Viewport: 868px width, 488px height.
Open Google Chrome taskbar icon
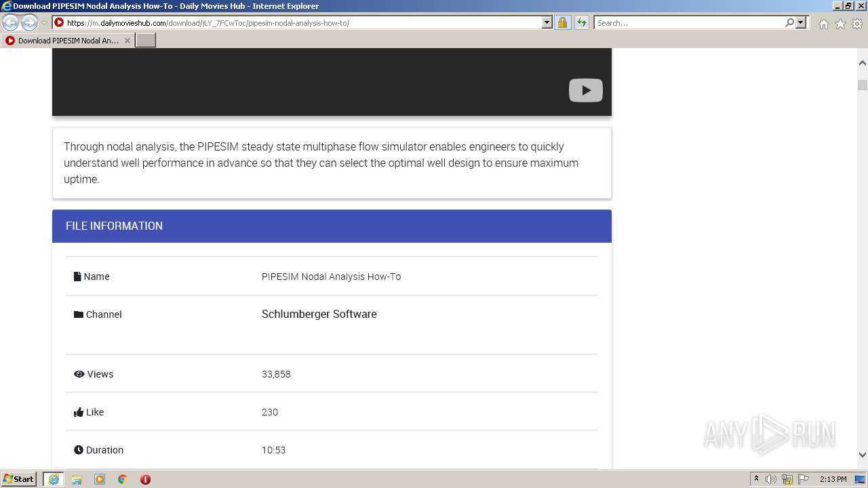coord(123,479)
